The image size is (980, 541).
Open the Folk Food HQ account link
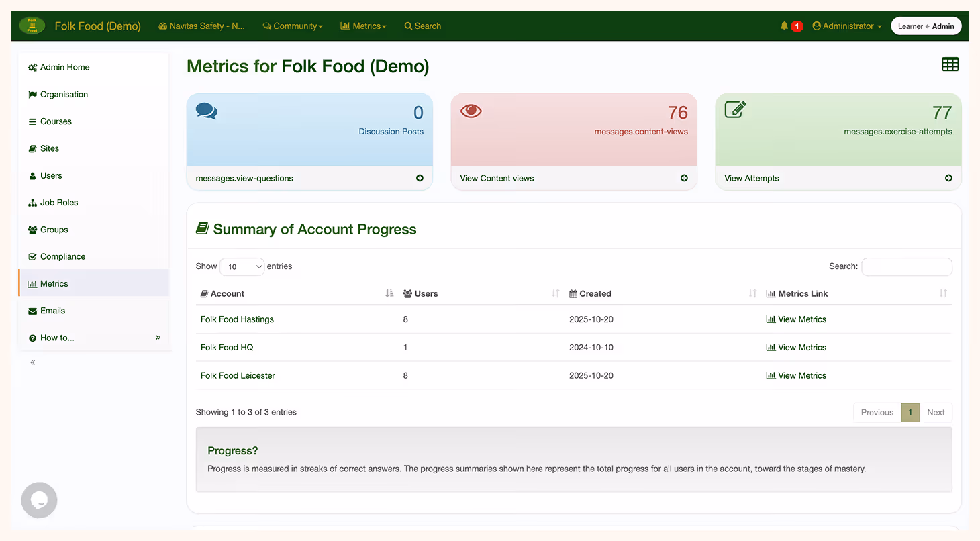[x=227, y=348]
